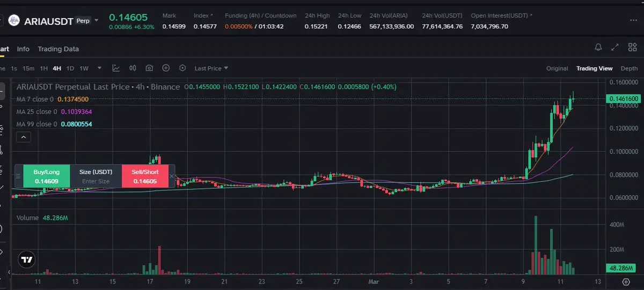Click the Index price link
Viewport: 644px width, 290px height.
203,16
